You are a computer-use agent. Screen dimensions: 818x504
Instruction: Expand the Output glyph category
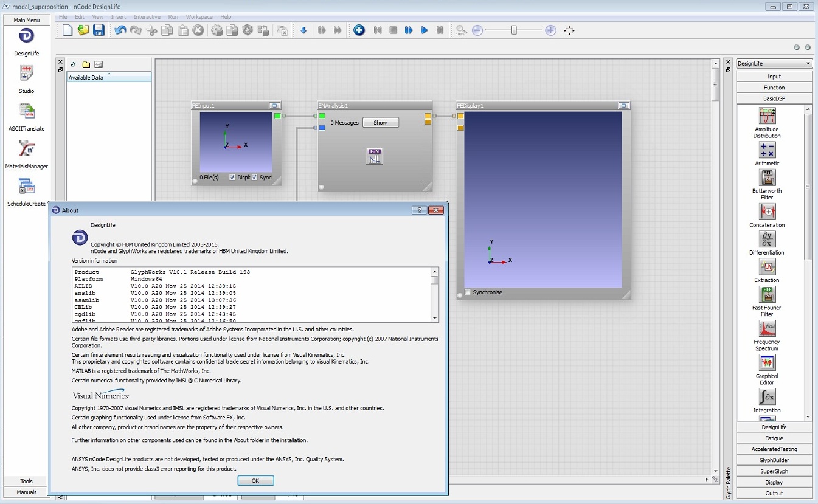point(774,493)
